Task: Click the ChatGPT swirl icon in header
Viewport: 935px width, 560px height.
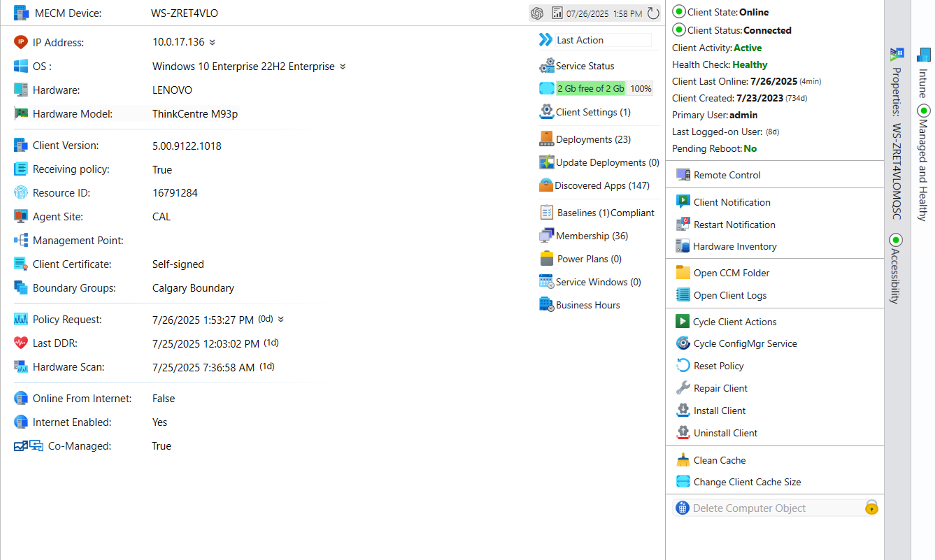Action: coord(537,14)
